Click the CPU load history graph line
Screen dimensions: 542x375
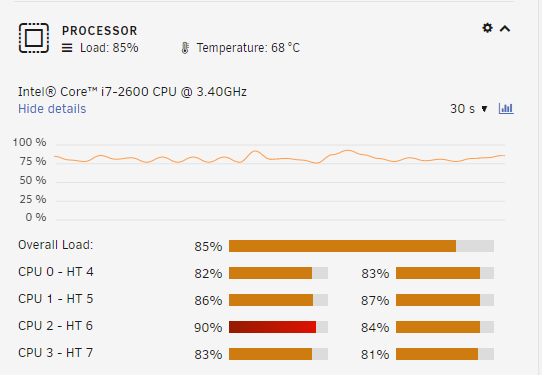click(x=279, y=157)
